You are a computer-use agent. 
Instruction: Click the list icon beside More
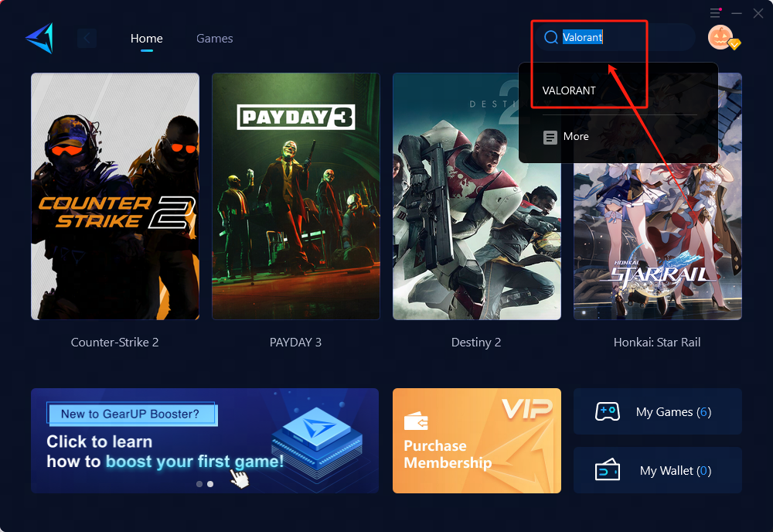(x=550, y=137)
